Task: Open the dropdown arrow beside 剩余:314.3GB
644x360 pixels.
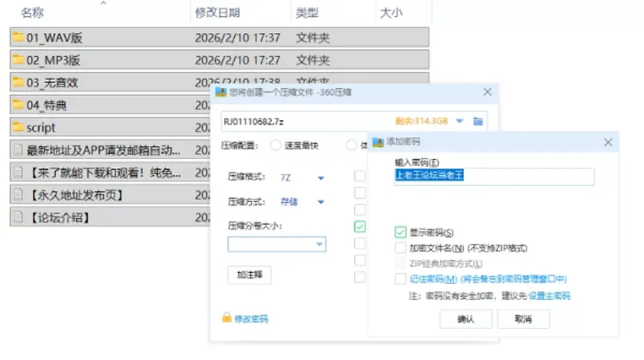Action: 460,121
